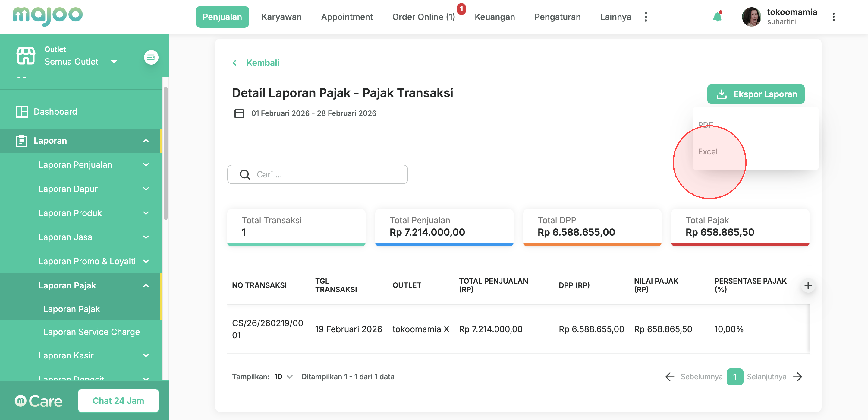868x420 pixels.
Task: Click the tokoomamia user avatar
Action: pos(751,17)
